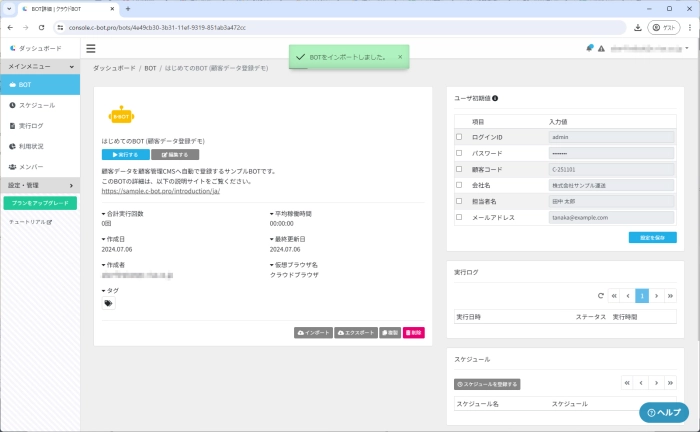Toggle the hamburger sidebar menu icon
700x432 pixels.
click(91, 48)
